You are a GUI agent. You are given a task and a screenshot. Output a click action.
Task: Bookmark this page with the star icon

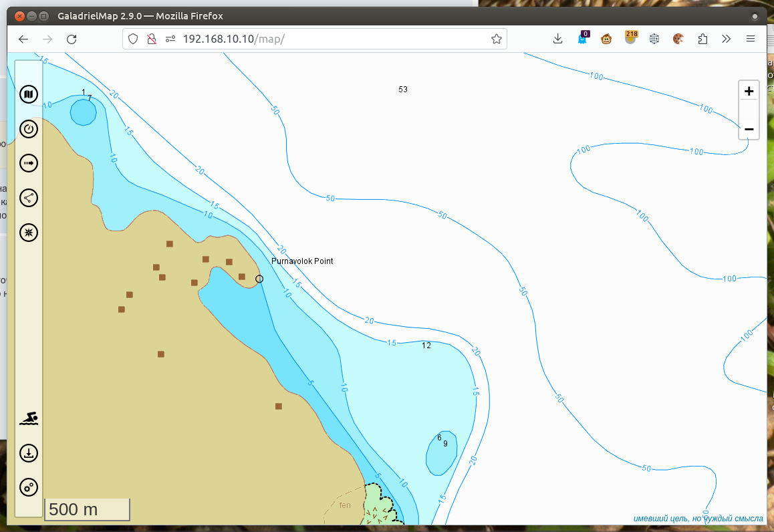(x=496, y=39)
